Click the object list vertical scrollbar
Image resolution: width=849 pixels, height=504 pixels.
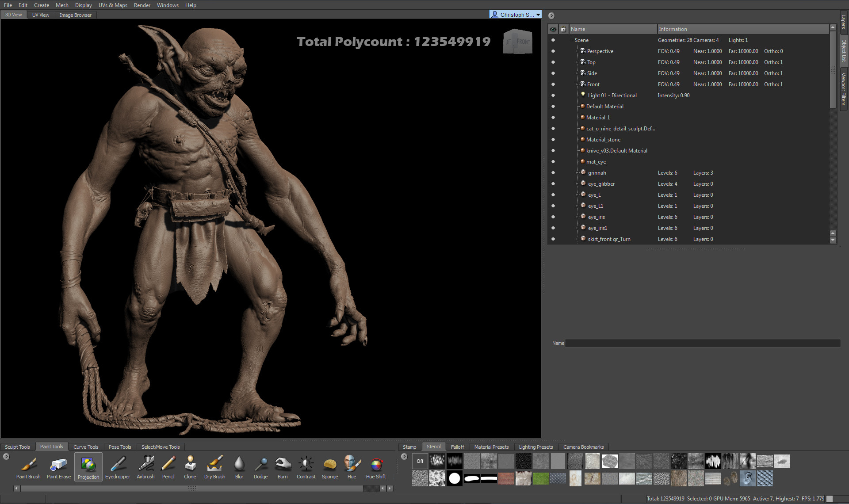click(x=833, y=69)
